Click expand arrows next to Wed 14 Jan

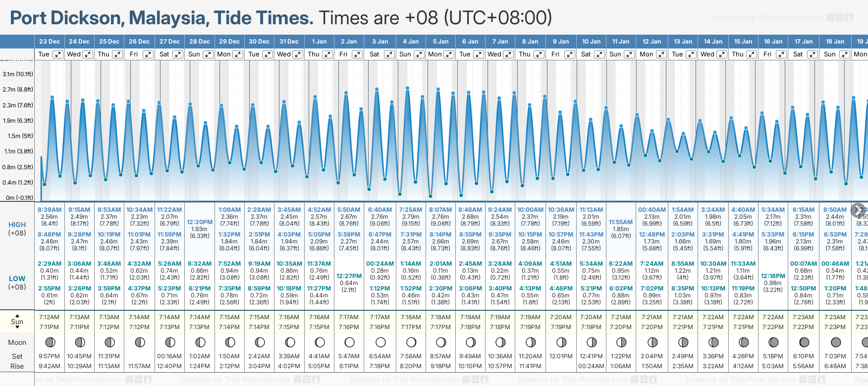click(x=722, y=54)
